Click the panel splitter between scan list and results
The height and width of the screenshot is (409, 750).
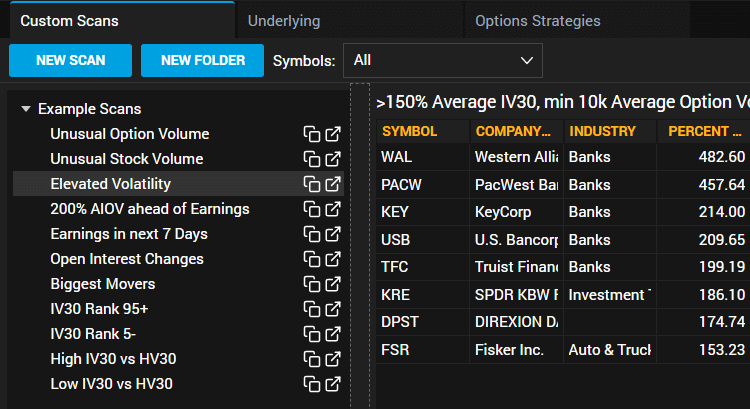pyautogui.click(x=360, y=246)
